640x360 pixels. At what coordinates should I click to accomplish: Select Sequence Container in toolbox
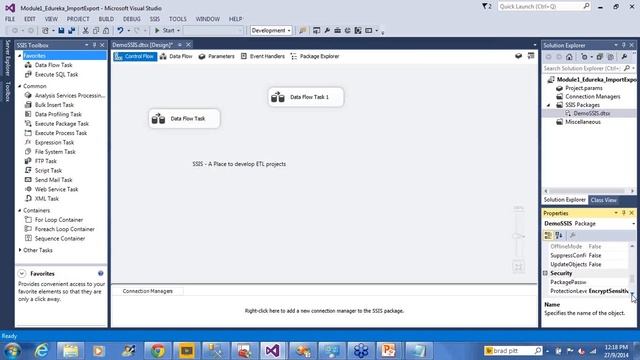point(60,239)
